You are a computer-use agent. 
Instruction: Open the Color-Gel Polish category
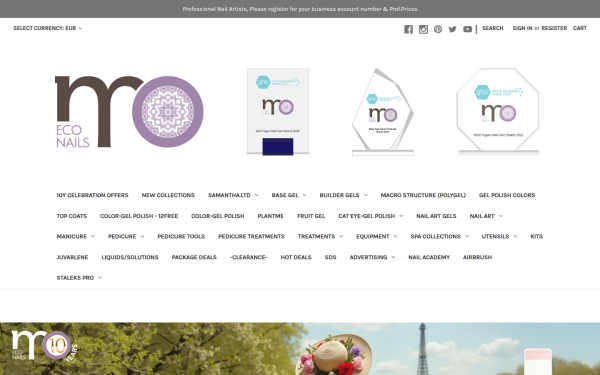(218, 216)
